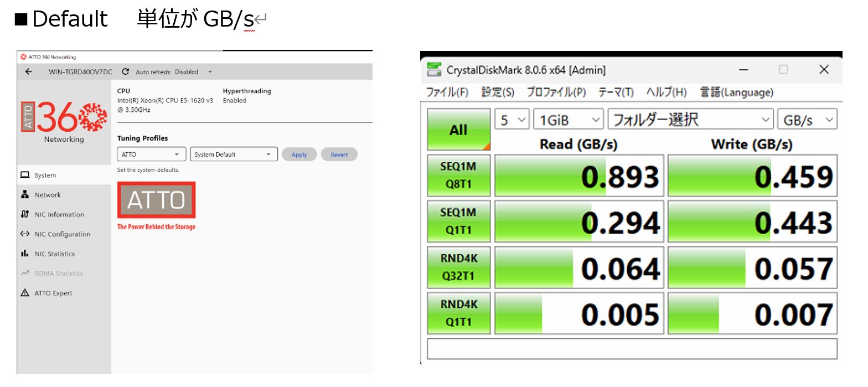Click the ATTO Expert warning triangle icon

point(25,293)
